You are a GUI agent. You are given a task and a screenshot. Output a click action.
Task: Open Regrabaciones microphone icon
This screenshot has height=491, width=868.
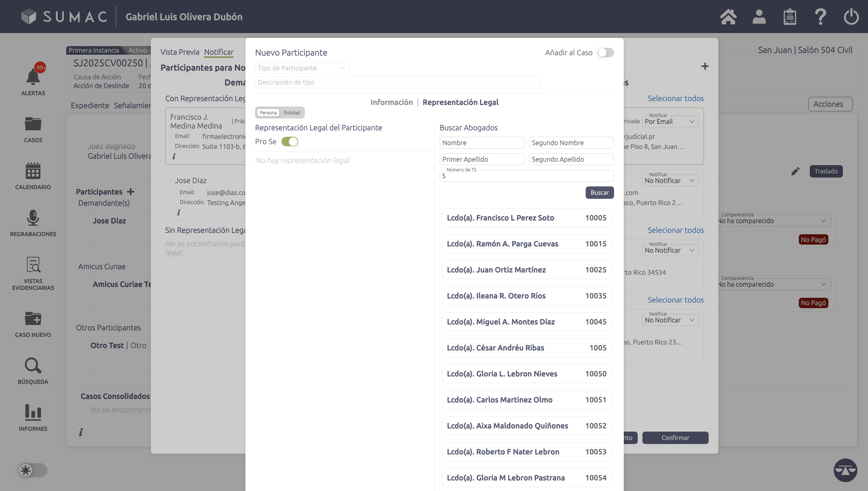[33, 218]
